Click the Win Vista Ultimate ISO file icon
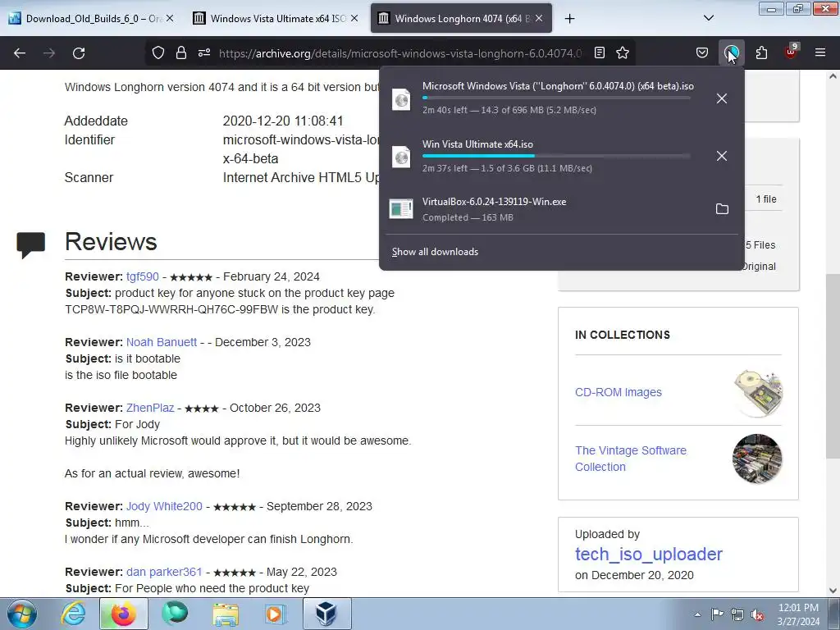 tap(400, 157)
